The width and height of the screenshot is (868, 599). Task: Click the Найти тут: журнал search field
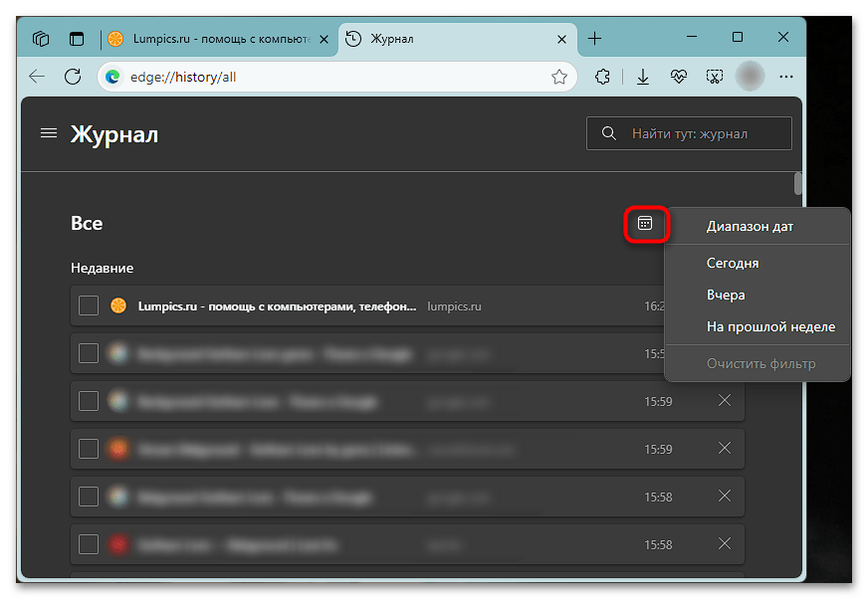click(701, 133)
